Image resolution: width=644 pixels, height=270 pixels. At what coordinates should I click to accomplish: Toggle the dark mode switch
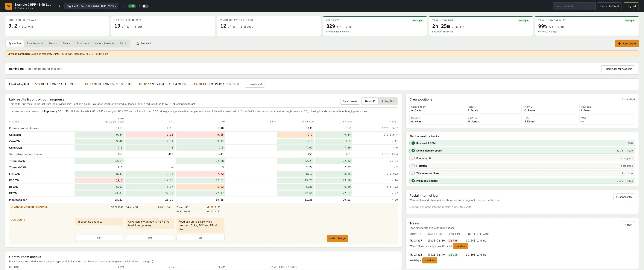(x=145, y=6)
